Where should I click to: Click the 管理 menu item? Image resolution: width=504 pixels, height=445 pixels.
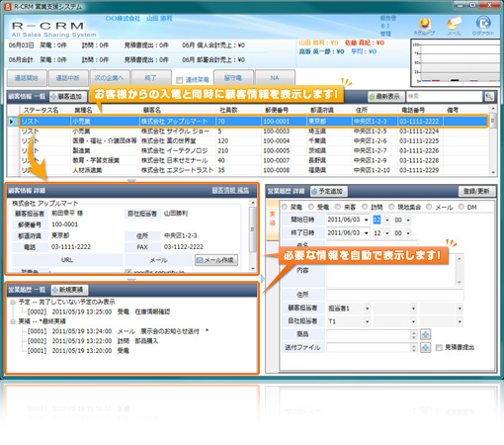point(385,34)
